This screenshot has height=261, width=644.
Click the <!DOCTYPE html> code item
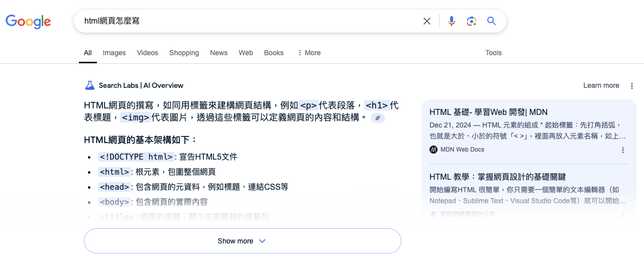(x=136, y=157)
